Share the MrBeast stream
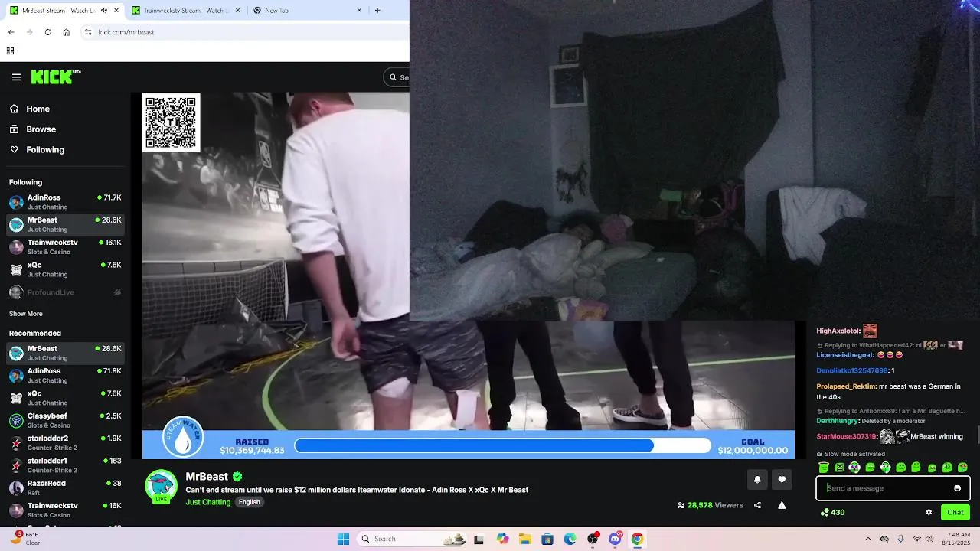Viewport: 980px width, 551px height. (x=757, y=505)
